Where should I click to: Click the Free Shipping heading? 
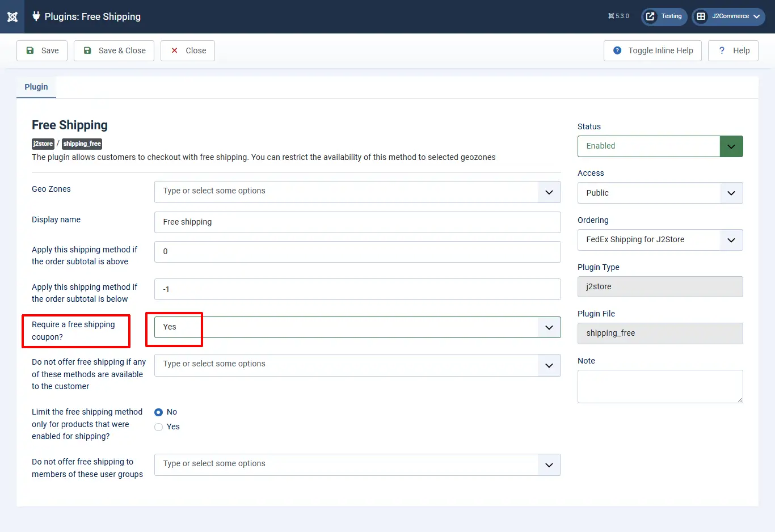coord(70,125)
